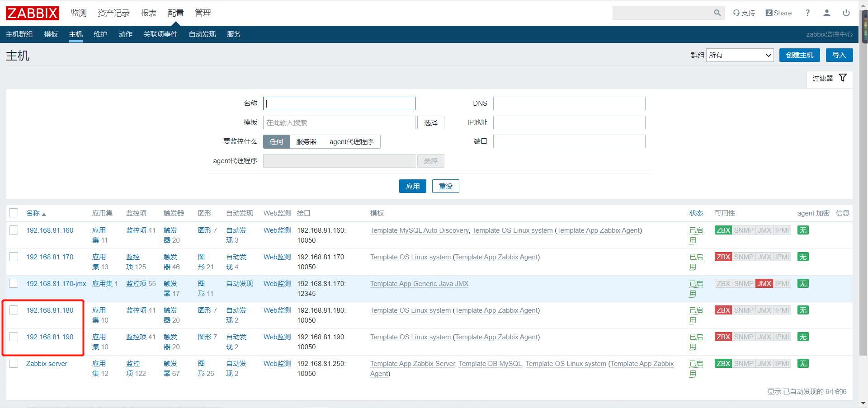Click ZBX availability badge for 192.168.81.180

point(723,310)
